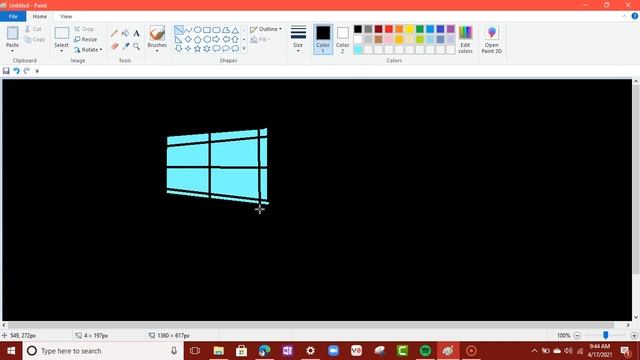640x360 pixels.
Task: Choose the Four-point star shape
Action: [x=188, y=49]
